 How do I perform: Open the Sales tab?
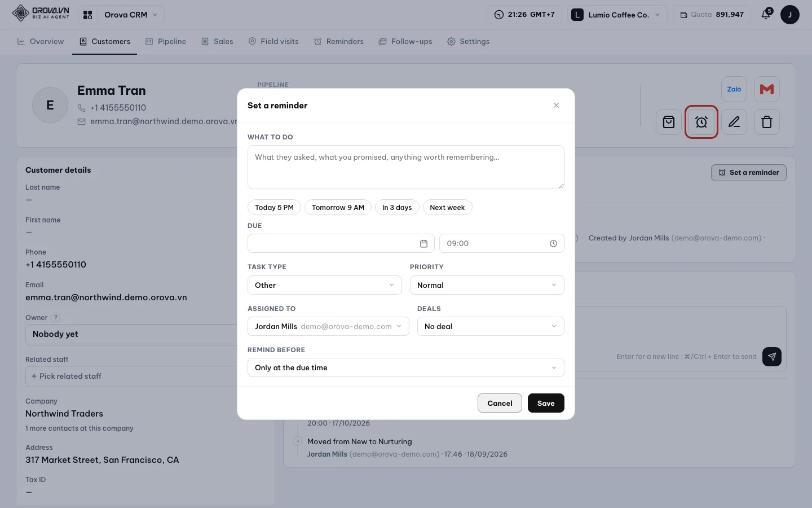(x=217, y=42)
